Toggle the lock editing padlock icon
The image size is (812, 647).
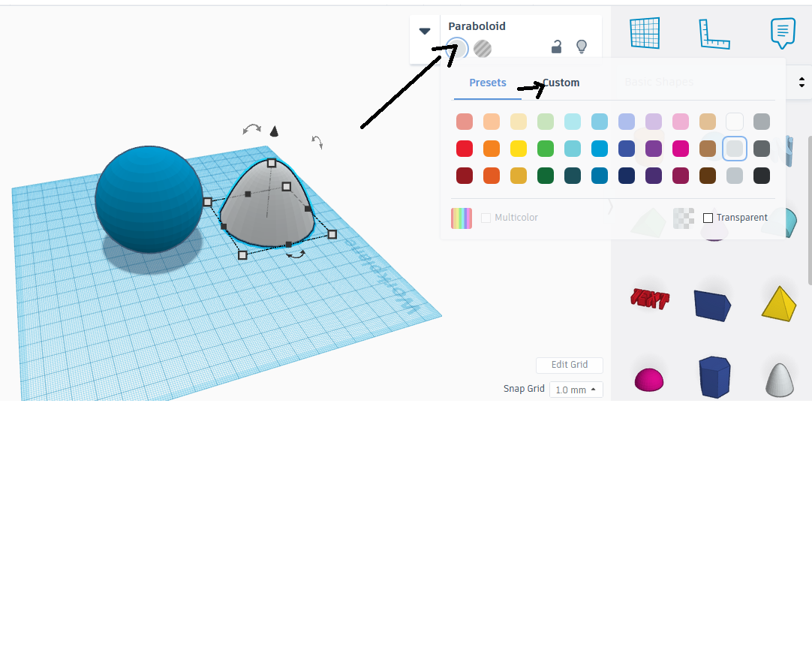coord(556,47)
